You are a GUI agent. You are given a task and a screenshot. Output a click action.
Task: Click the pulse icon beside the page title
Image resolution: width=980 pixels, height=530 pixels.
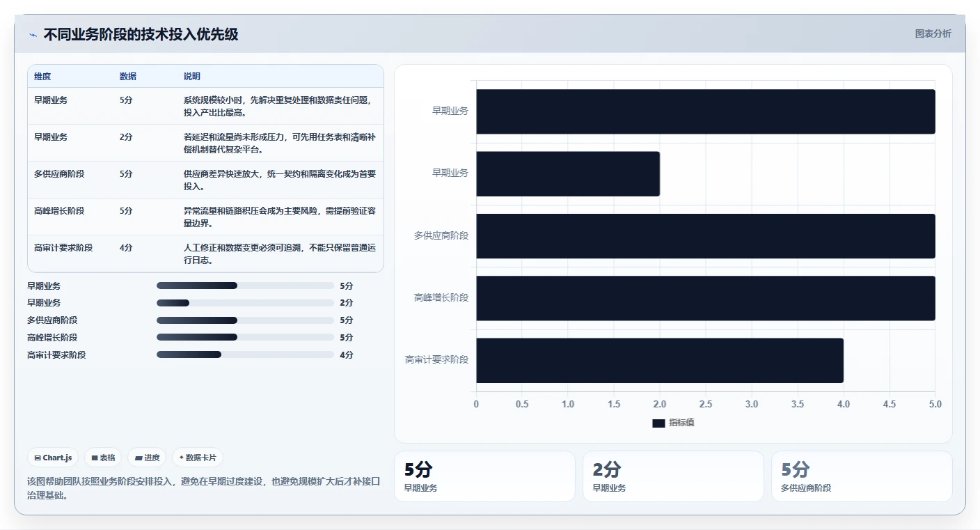pyautogui.click(x=33, y=35)
